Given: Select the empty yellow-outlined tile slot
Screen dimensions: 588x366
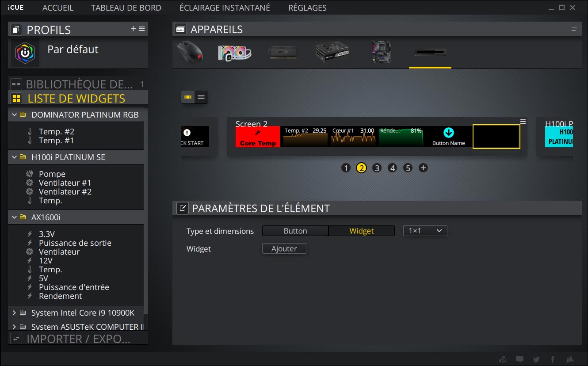Looking at the screenshot, I should (496, 137).
